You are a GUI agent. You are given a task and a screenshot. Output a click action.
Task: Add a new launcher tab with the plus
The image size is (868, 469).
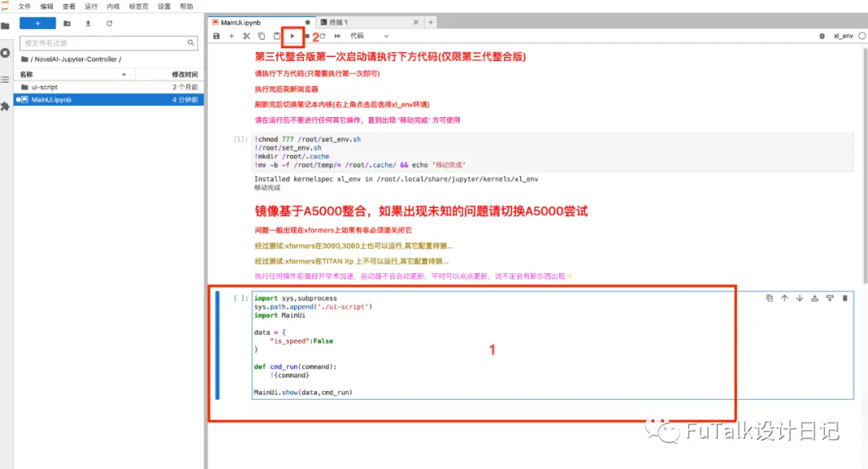click(x=431, y=22)
